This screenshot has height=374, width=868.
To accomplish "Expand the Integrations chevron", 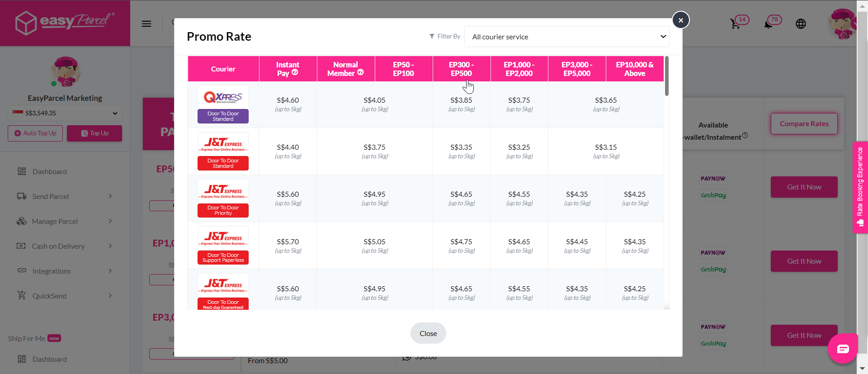I will pos(110,270).
